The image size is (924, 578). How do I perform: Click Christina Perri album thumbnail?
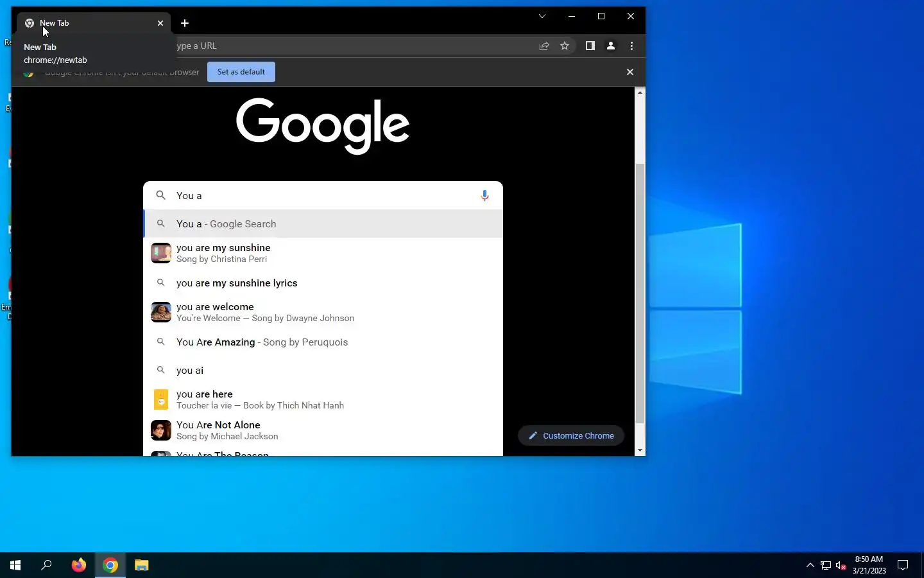point(161,253)
